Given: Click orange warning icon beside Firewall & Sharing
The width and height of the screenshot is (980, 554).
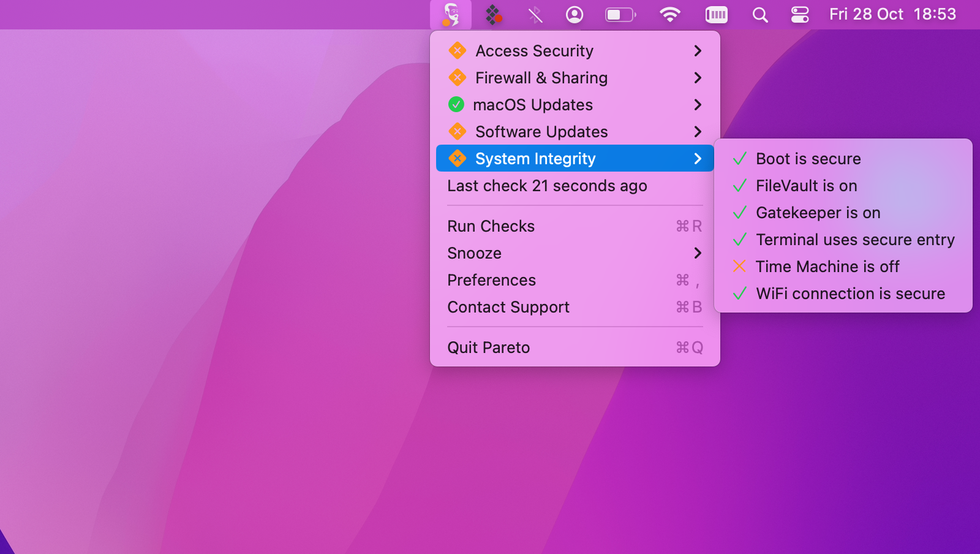Looking at the screenshot, I should (x=457, y=77).
